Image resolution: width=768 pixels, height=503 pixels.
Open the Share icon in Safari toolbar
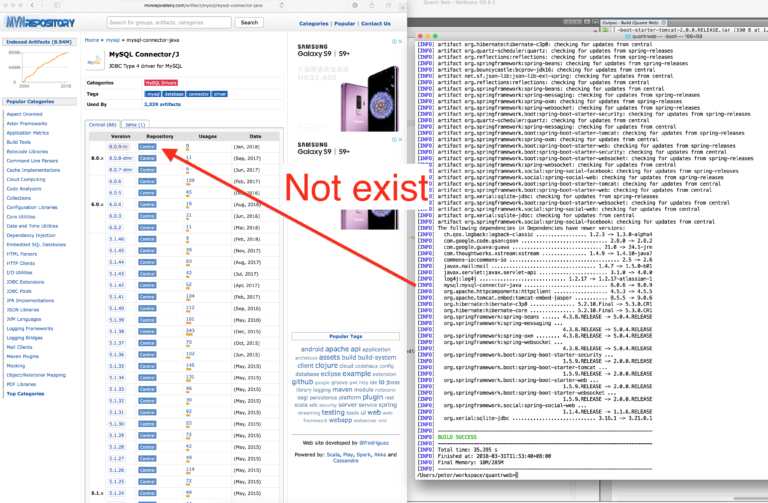click(x=371, y=5)
